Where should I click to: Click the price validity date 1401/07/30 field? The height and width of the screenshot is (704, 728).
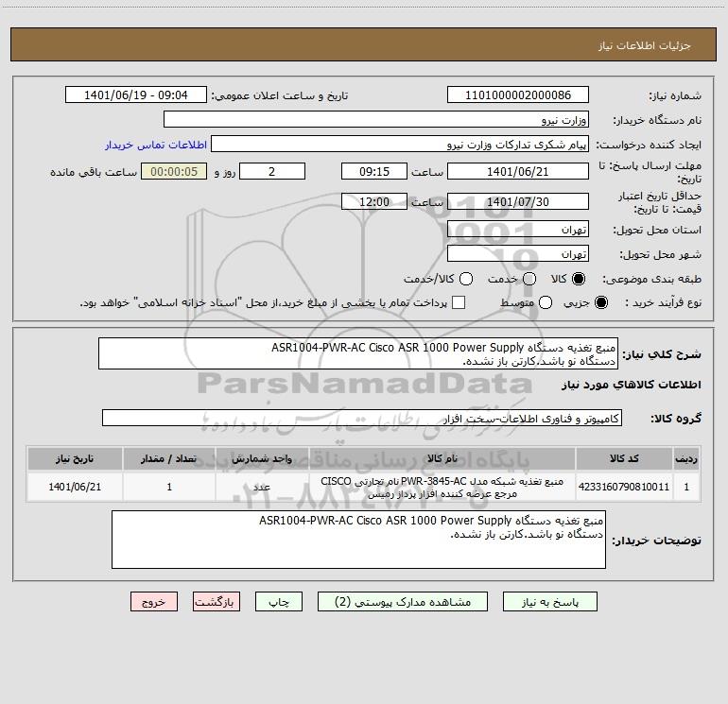(x=518, y=201)
